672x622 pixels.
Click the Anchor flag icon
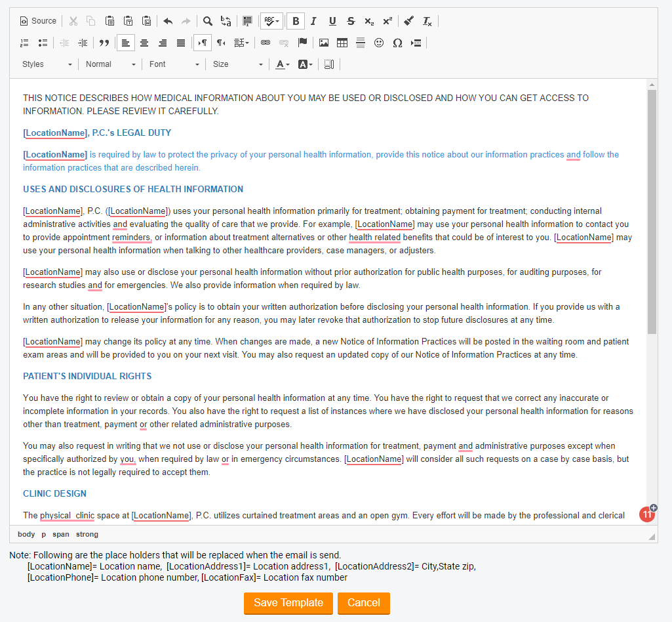pos(302,43)
